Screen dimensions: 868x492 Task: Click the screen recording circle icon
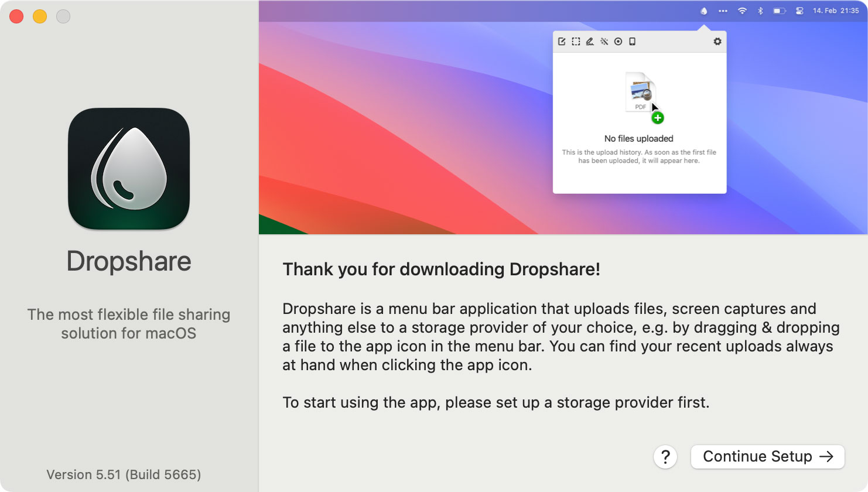(618, 42)
